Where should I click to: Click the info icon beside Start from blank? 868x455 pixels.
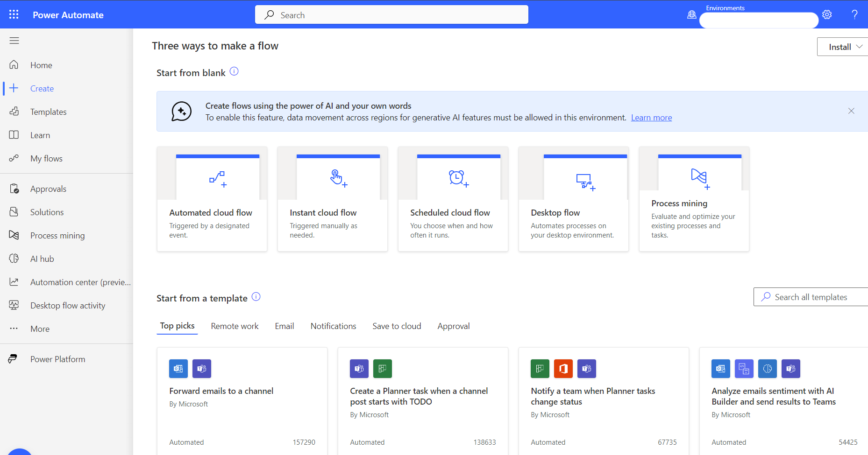point(234,71)
